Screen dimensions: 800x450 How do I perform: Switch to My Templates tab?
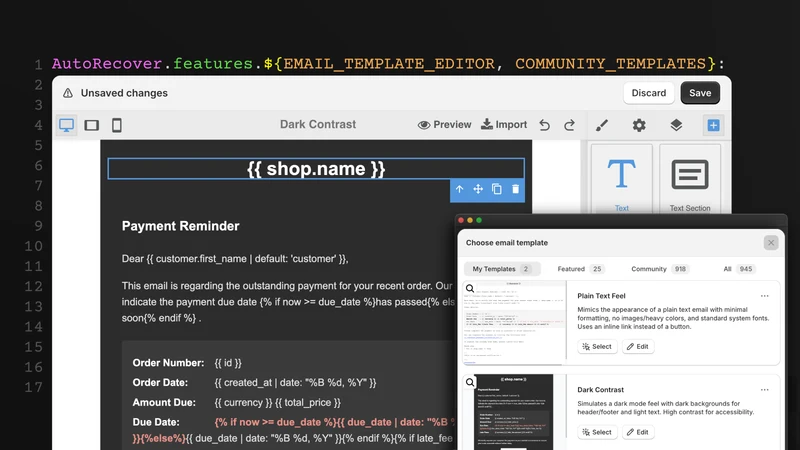coord(502,269)
